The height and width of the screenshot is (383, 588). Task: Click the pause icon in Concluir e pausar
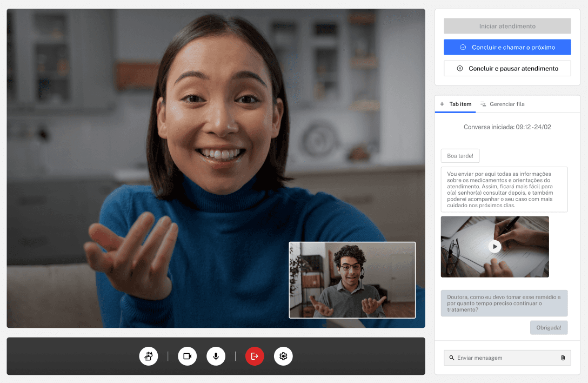tap(460, 68)
